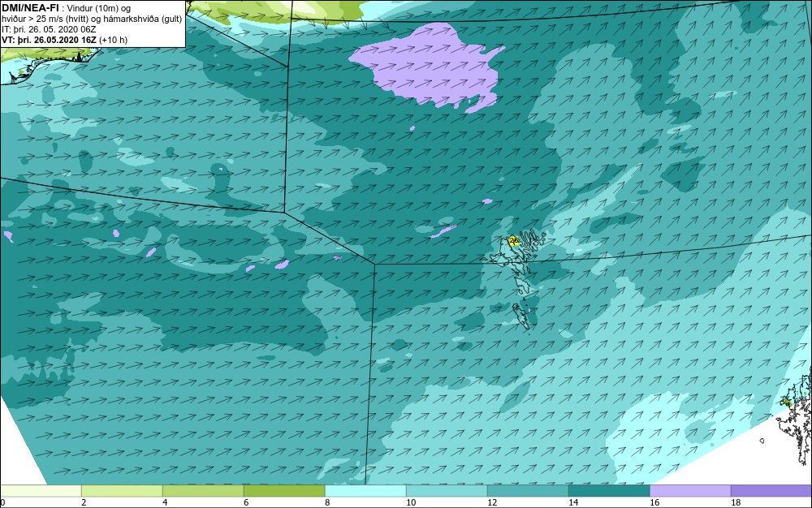Click the legend scale value '12'
This screenshot has width=812, height=508.
click(492, 503)
